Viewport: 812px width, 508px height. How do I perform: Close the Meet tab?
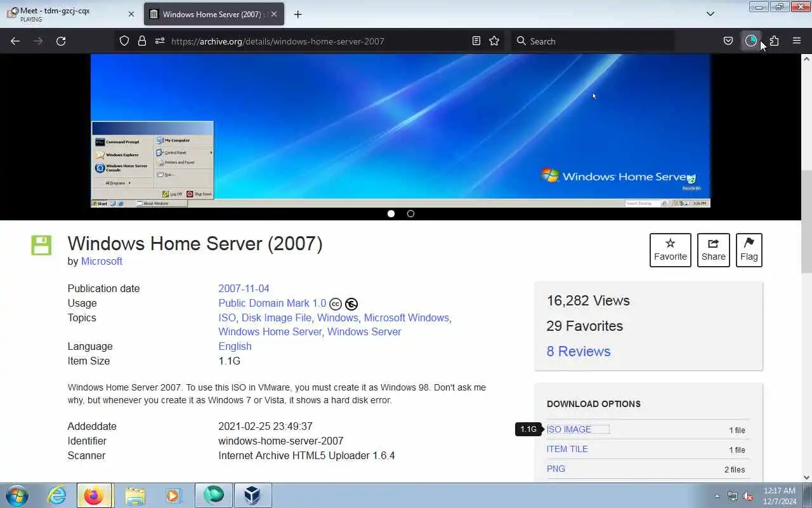point(131,14)
